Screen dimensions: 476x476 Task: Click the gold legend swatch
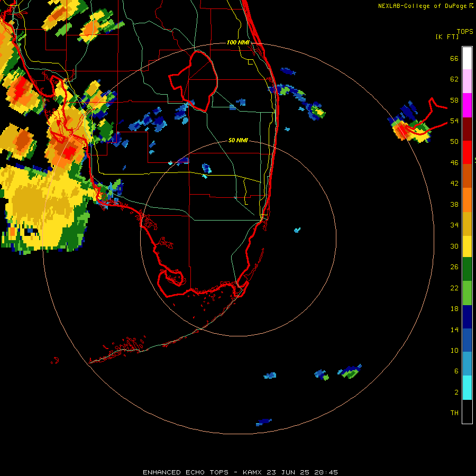(x=467, y=224)
